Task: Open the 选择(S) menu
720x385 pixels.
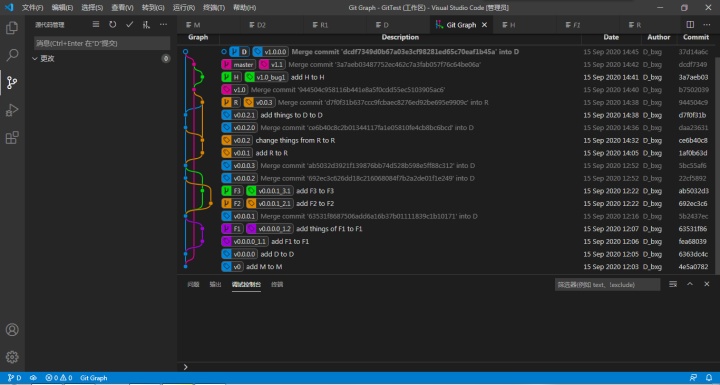Action: coord(92,8)
